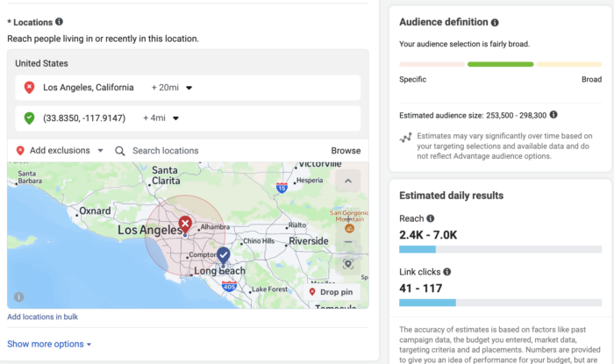614x364 pixels.
Task: Click the Chino Hills label on map
Action: 259,241
